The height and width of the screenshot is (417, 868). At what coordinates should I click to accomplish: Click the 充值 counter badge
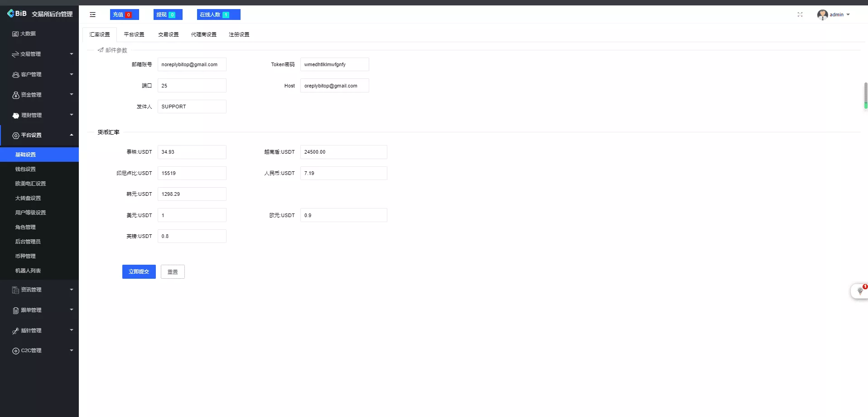125,15
